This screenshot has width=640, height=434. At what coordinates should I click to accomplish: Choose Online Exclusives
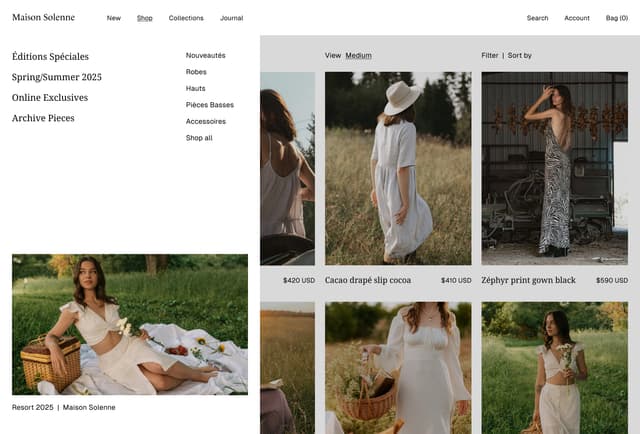50,98
